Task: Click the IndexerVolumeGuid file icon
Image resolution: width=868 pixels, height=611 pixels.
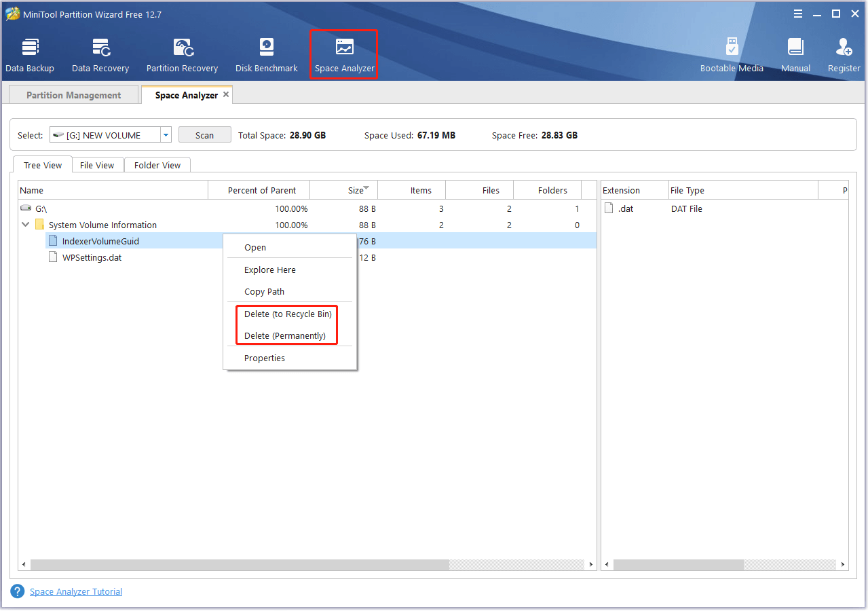Action: click(53, 241)
